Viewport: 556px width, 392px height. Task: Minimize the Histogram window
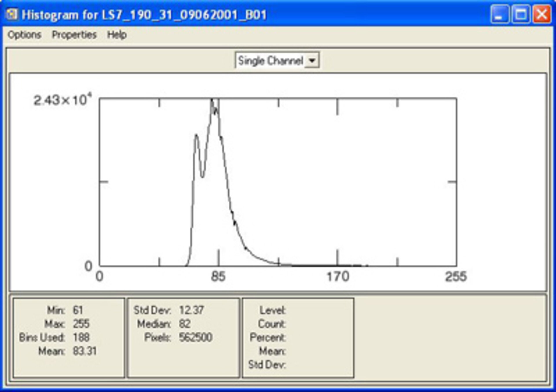coord(500,14)
